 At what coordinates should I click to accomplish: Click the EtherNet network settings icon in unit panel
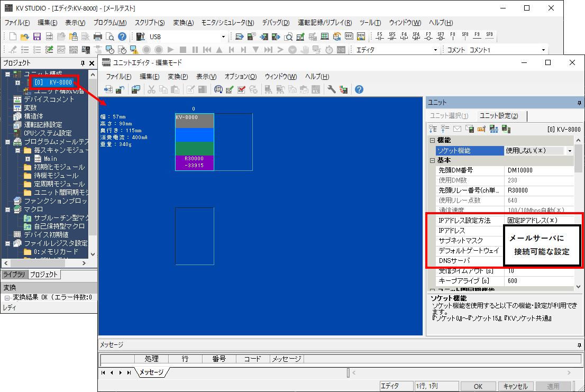(x=493, y=130)
